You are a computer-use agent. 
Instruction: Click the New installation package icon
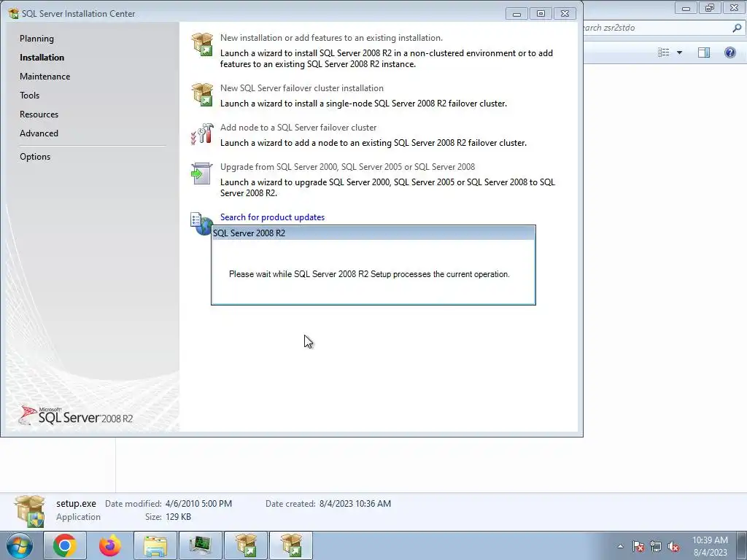(202, 44)
